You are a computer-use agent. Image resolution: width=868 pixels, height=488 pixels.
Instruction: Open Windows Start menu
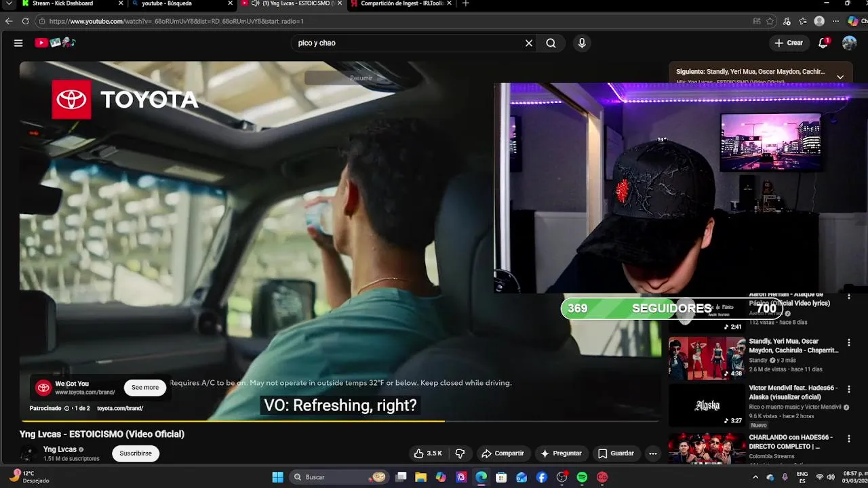tap(277, 477)
